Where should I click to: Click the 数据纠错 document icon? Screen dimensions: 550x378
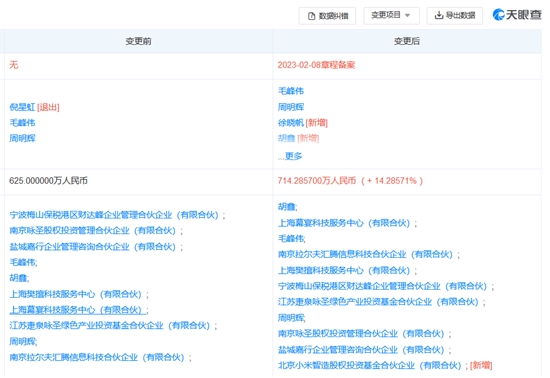(311, 16)
